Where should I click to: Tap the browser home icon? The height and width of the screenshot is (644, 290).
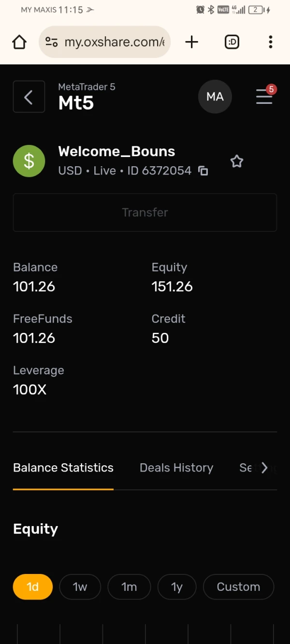coord(19,43)
